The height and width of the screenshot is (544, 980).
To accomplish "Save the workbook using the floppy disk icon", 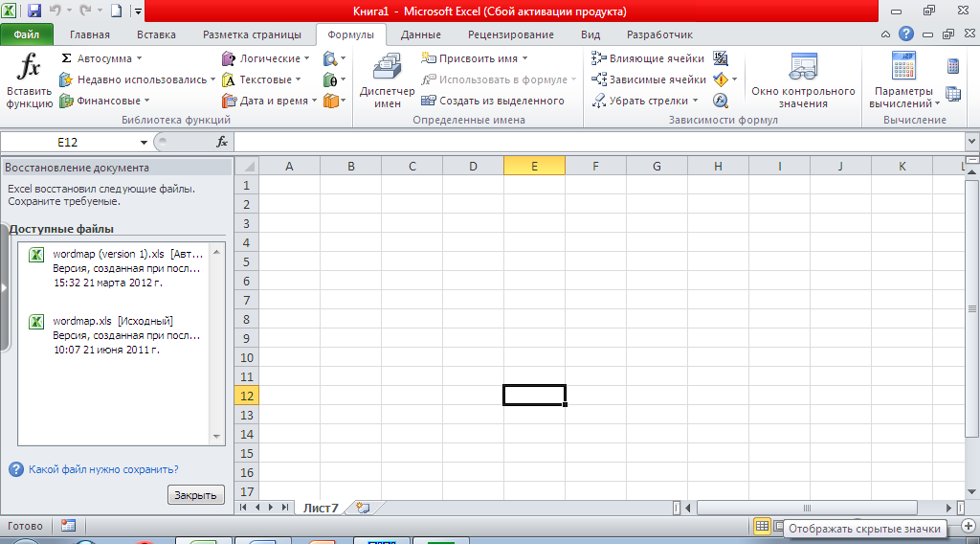I will click(x=34, y=11).
